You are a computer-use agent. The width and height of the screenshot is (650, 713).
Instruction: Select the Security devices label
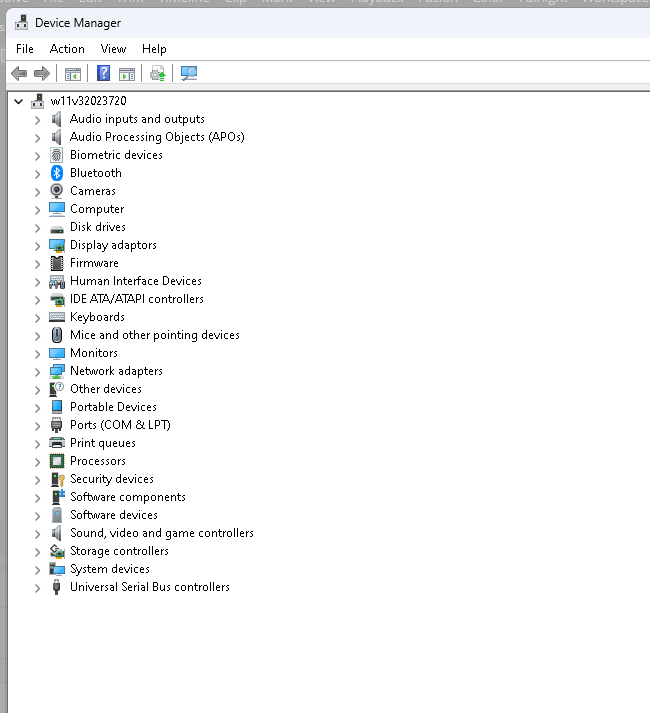tap(112, 479)
